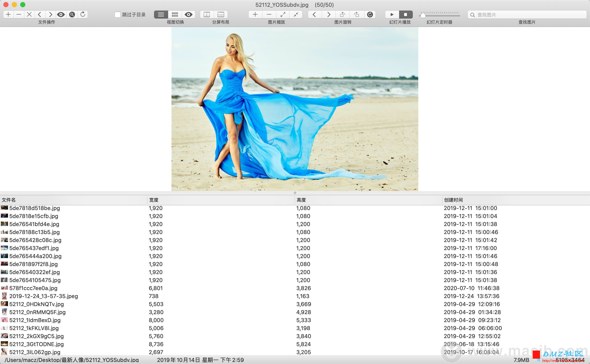The width and height of the screenshot is (590, 364).
Task: Click the file path in the status bar
Action: 72,360
